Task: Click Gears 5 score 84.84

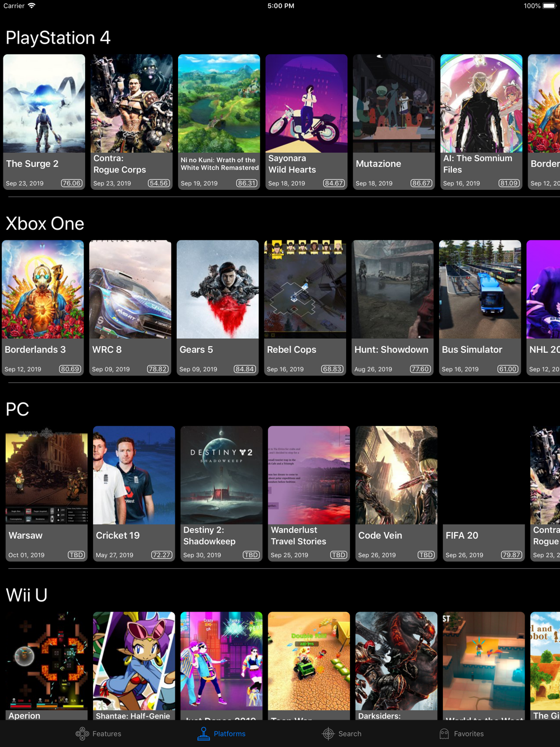Action: pyautogui.click(x=245, y=369)
